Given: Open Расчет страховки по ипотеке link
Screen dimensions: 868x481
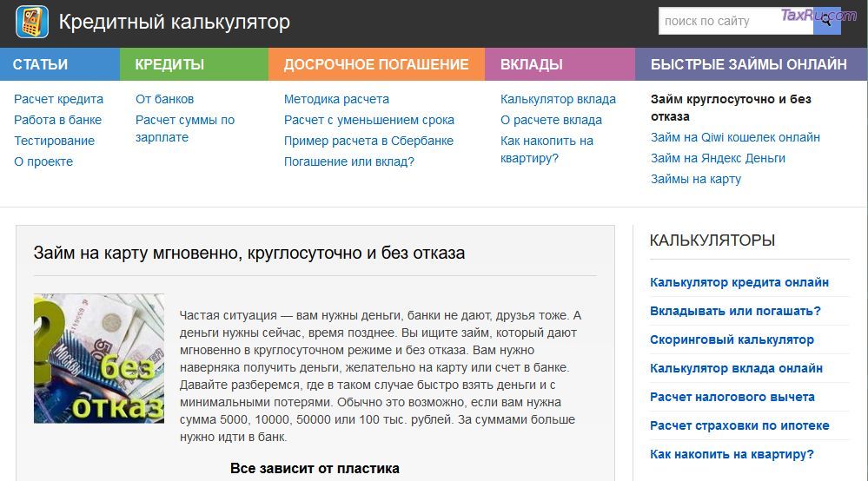Looking at the screenshot, I should (x=739, y=425).
